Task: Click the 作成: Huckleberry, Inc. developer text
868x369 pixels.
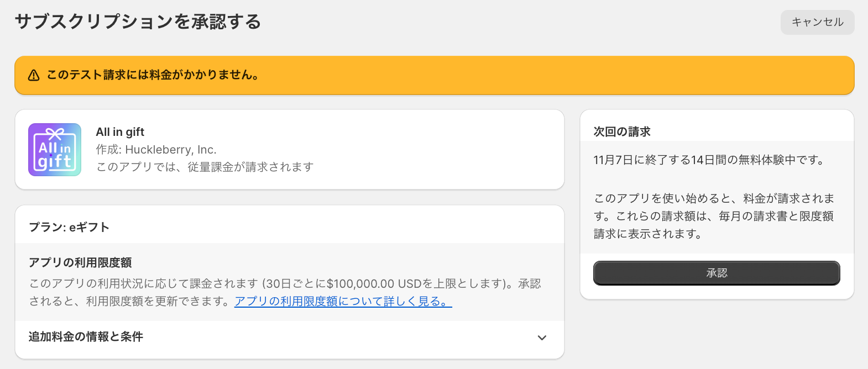Action: point(156,150)
